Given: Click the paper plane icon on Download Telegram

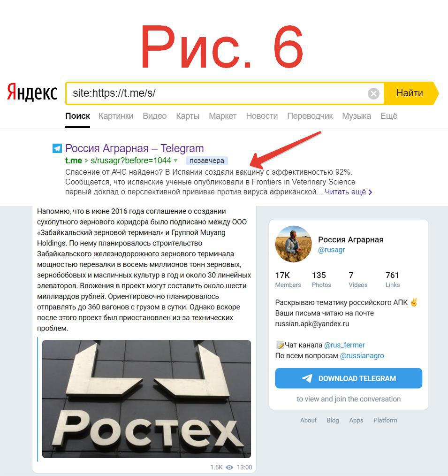Looking at the screenshot, I should point(307,378).
